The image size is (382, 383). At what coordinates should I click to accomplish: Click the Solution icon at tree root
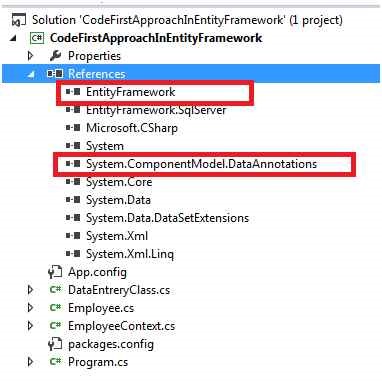(18, 20)
